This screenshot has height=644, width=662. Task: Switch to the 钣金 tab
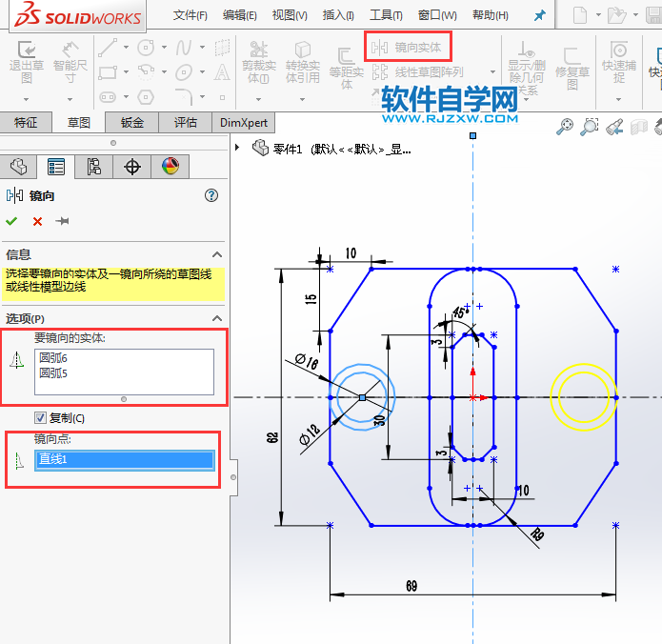132,123
